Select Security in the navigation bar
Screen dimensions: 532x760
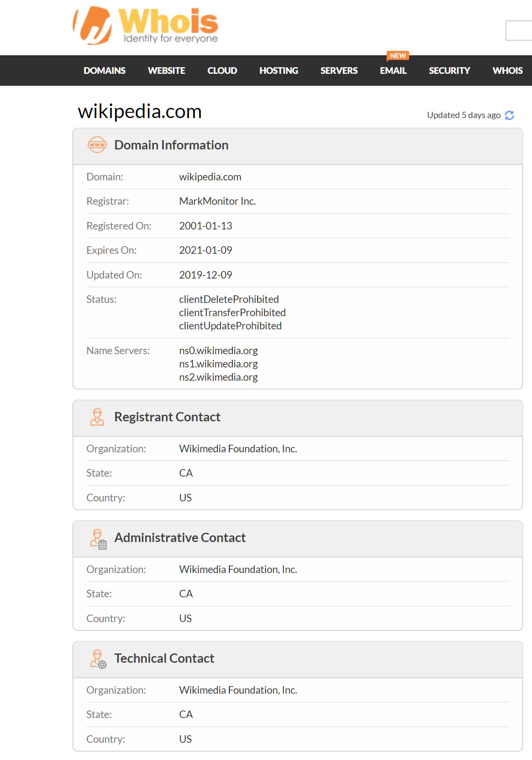coord(449,71)
